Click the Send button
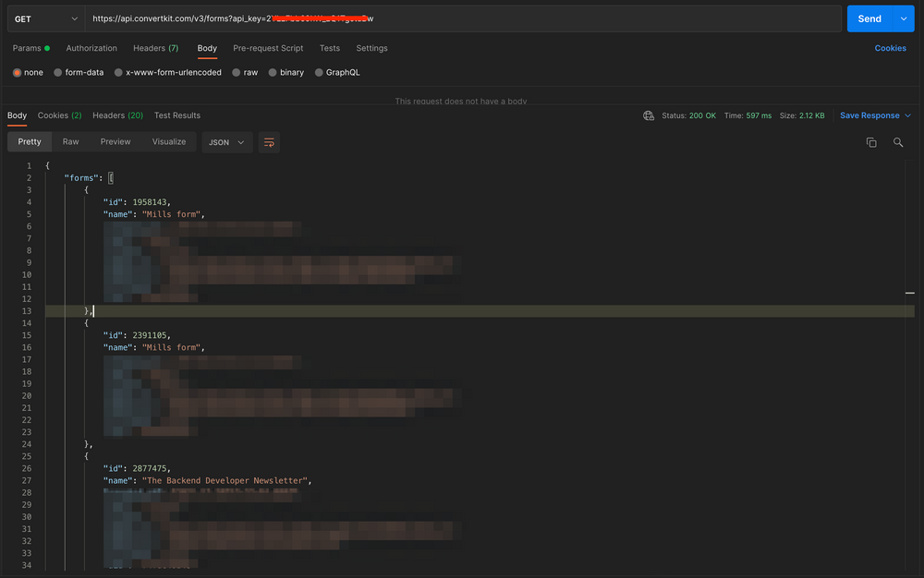Screen dimensions: 924x578 pos(869,18)
